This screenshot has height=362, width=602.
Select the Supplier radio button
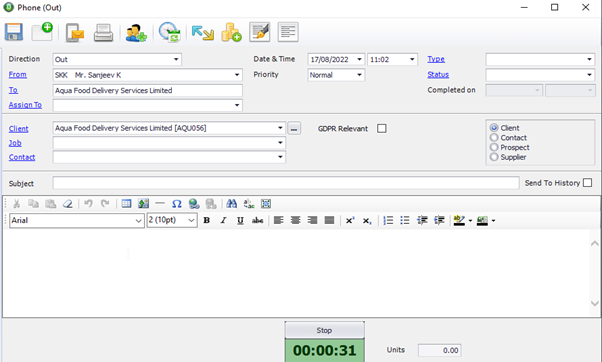click(x=494, y=157)
